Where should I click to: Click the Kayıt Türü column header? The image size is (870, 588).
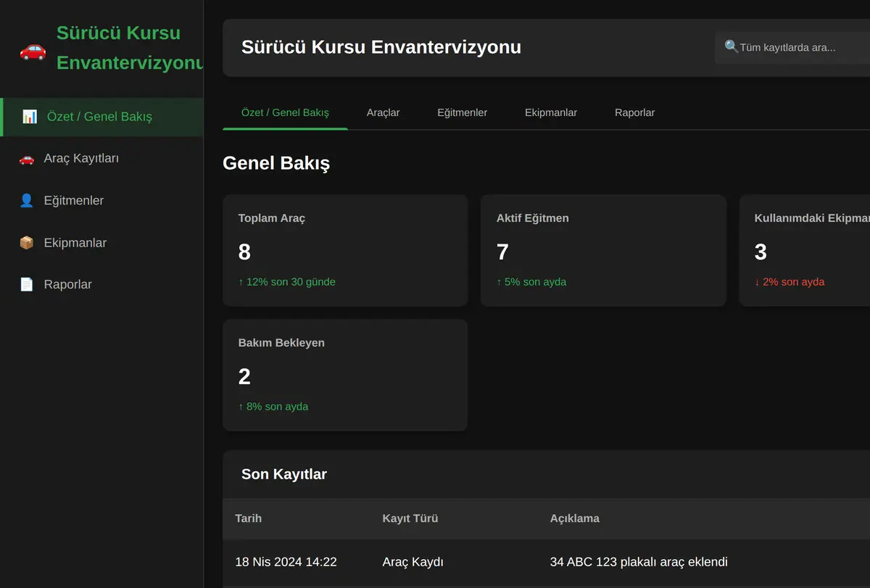[410, 518]
